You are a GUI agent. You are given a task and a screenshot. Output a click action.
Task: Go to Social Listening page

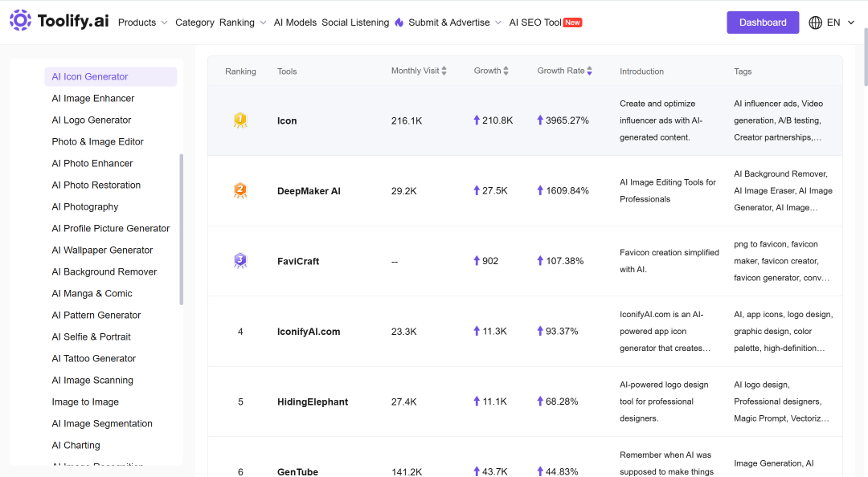(x=355, y=22)
